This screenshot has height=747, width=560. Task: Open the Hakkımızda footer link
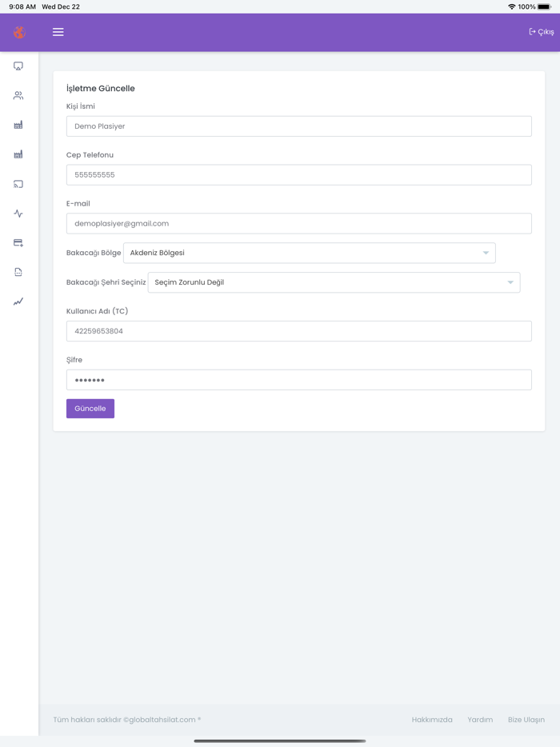coord(432,720)
